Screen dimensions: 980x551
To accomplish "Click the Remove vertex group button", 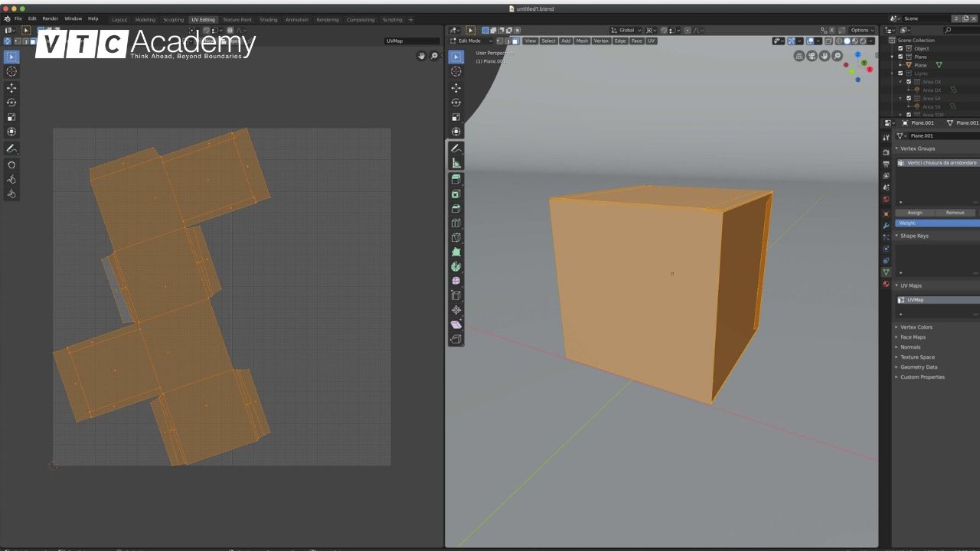I will coord(955,213).
